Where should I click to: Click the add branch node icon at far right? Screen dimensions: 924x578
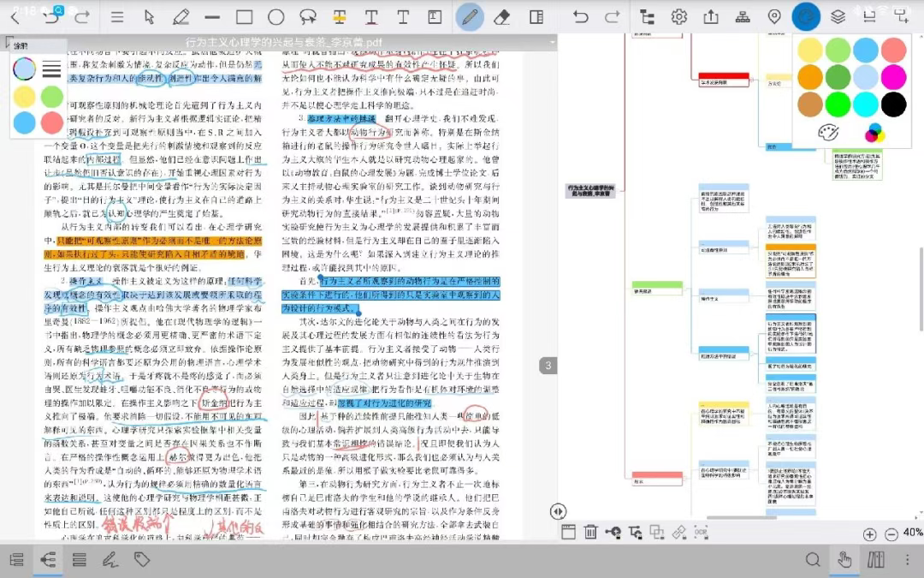click(902, 16)
